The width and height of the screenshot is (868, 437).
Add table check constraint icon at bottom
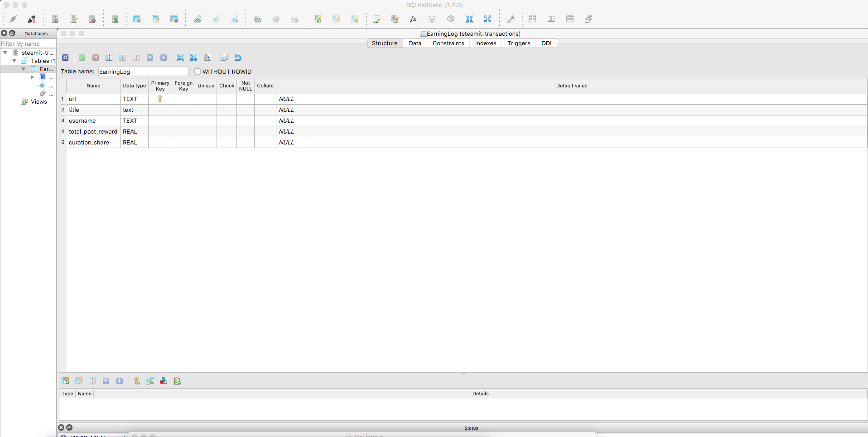point(177,381)
